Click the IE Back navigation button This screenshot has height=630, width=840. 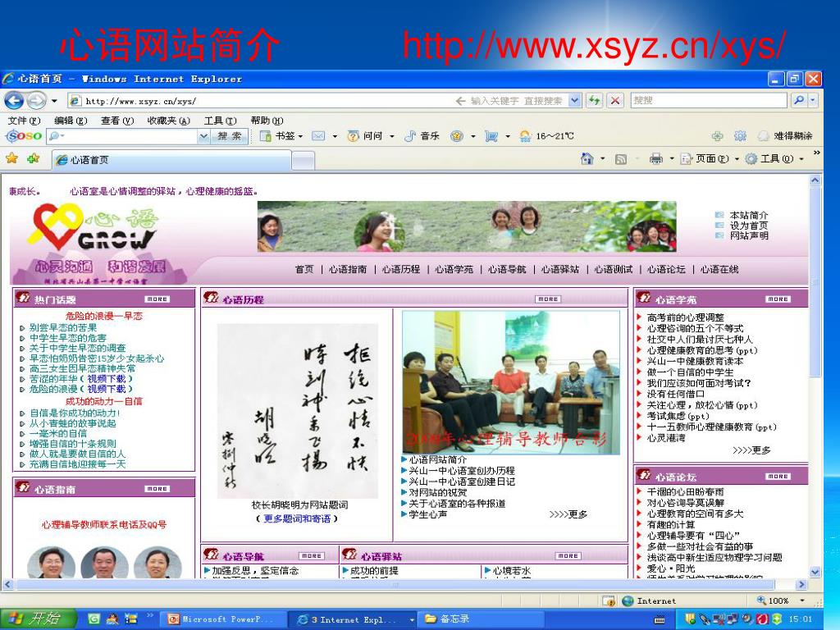coord(15,100)
